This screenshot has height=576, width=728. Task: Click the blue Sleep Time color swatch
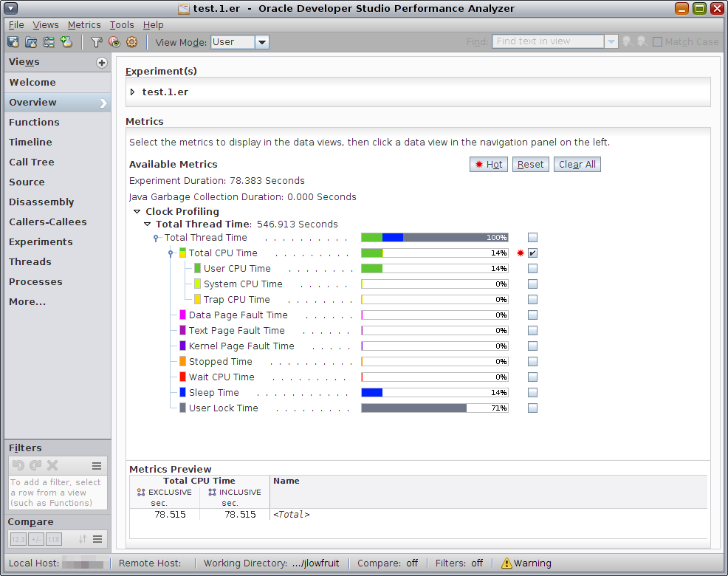coord(182,393)
